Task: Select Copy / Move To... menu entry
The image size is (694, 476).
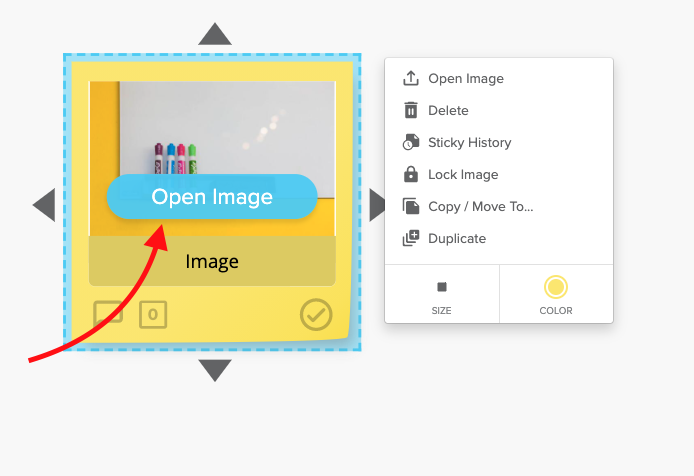Action: [x=499, y=206]
